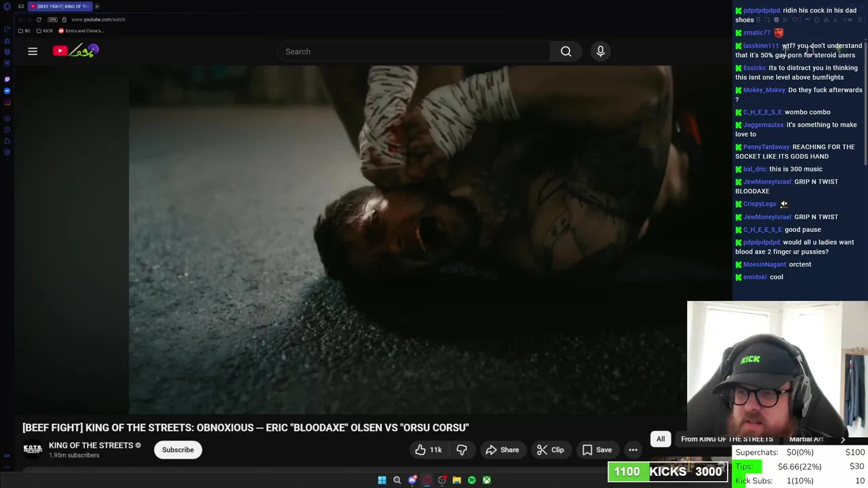The width and height of the screenshot is (868, 488).
Task: Click the webcam overlay of the streamer
Action: click(777, 369)
